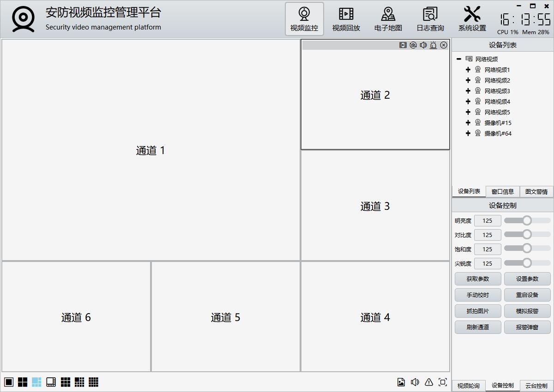The width and height of the screenshot is (554, 392).
Task: Click the 对比度 value input field
Action: click(x=488, y=235)
